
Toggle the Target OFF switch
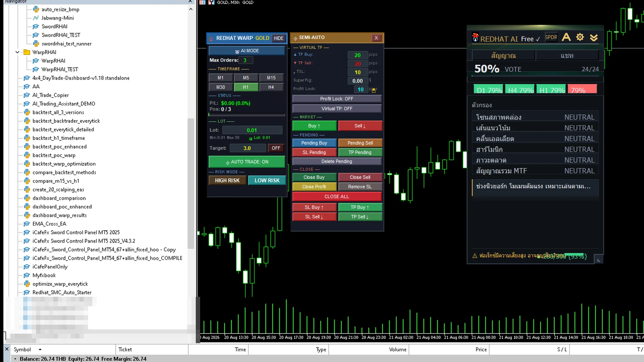pyautogui.click(x=276, y=148)
